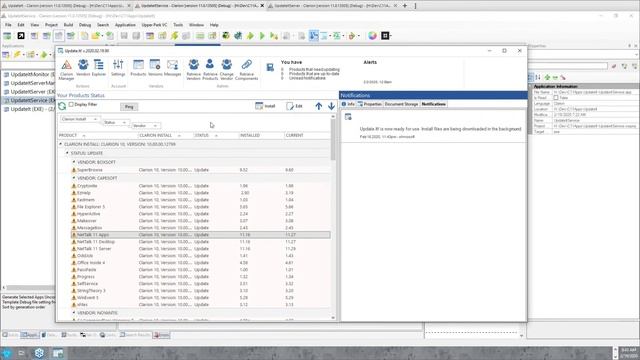The width and height of the screenshot is (640, 360).
Task: Switch to the Info tab
Action: (x=348, y=104)
